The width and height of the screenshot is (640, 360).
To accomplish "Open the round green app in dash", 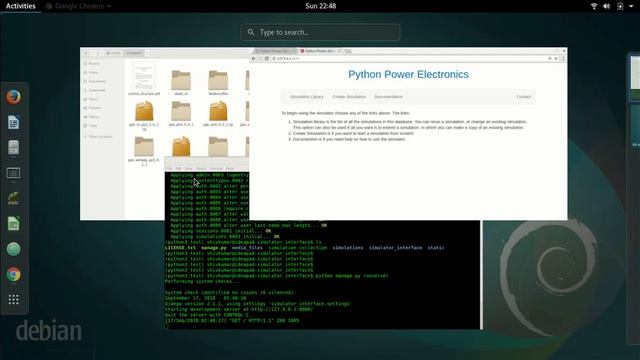I will (x=13, y=249).
